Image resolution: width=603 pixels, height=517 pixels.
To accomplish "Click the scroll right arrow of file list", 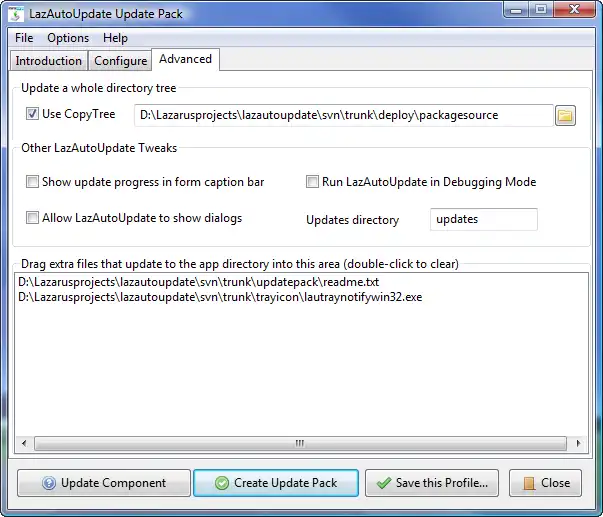I will pos(578,443).
